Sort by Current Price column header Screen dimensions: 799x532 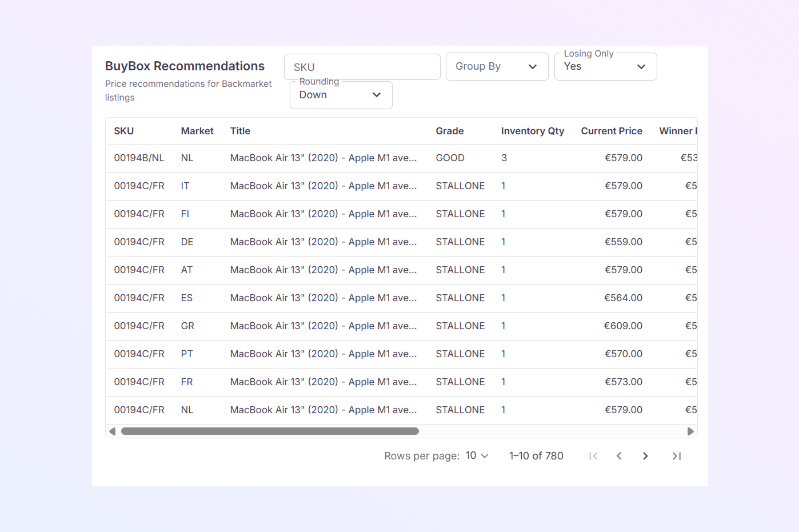point(612,131)
